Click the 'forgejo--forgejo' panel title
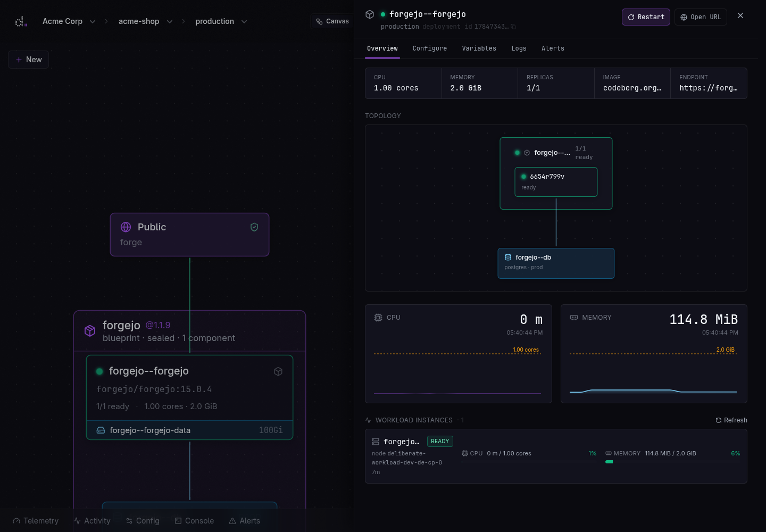The height and width of the screenshot is (532, 766). tap(428, 14)
